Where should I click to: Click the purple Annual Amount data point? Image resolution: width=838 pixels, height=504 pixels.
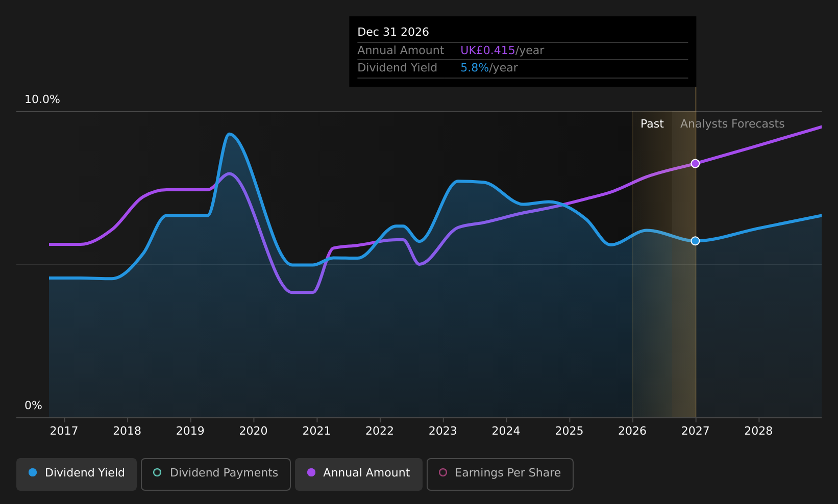[695, 163]
